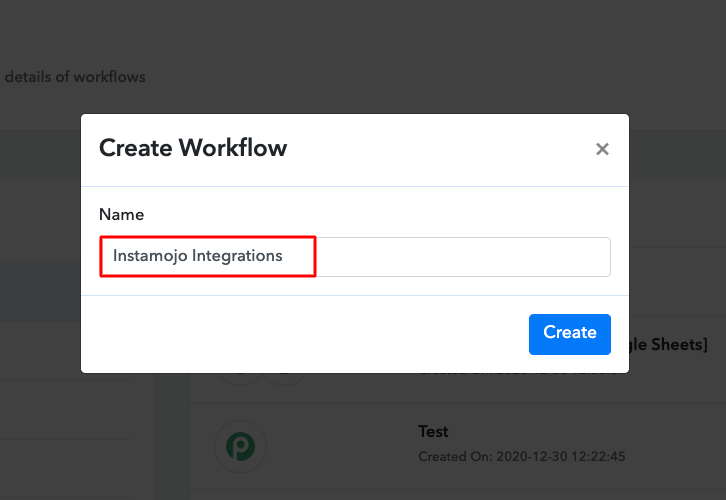Click the Name label above the field
The width and height of the screenshot is (726, 500).
tap(121, 215)
